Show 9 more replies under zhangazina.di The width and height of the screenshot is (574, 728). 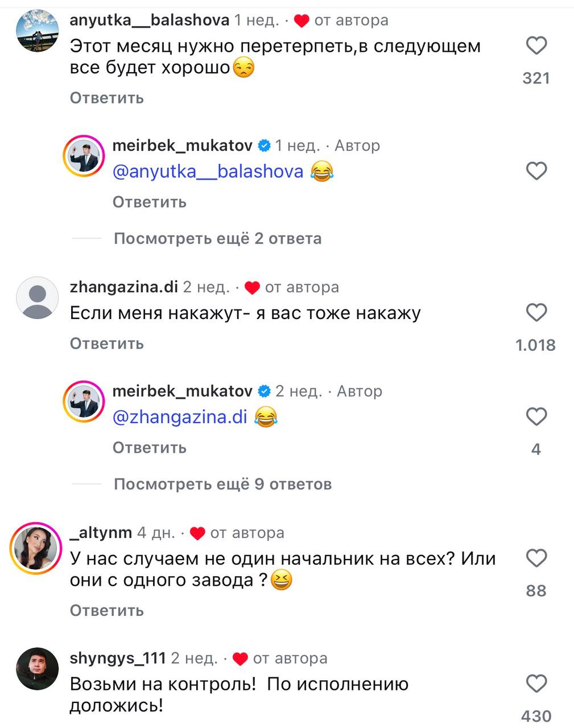[222, 484]
